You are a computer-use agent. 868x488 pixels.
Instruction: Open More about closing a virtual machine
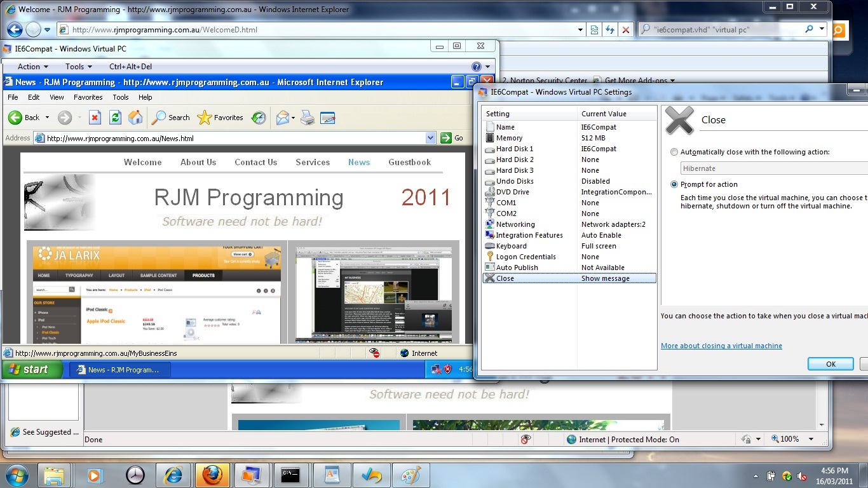point(721,346)
